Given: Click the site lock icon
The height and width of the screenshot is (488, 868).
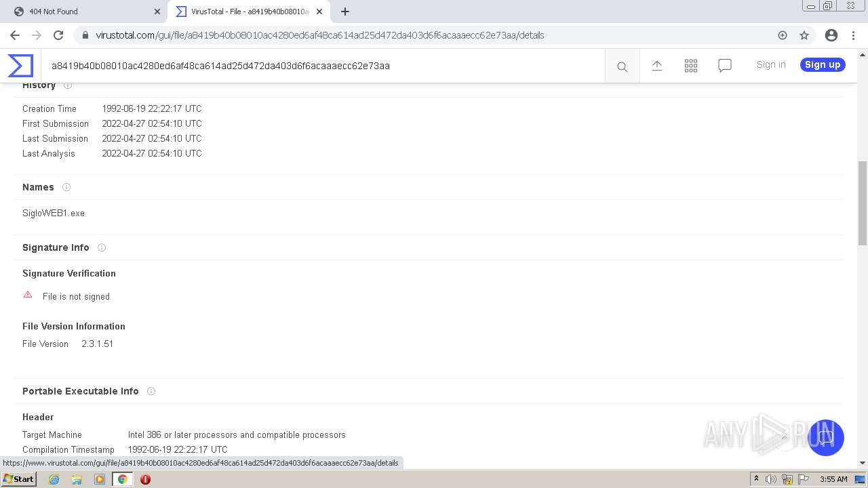Looking at the screenshot, I should coord(85,35).
